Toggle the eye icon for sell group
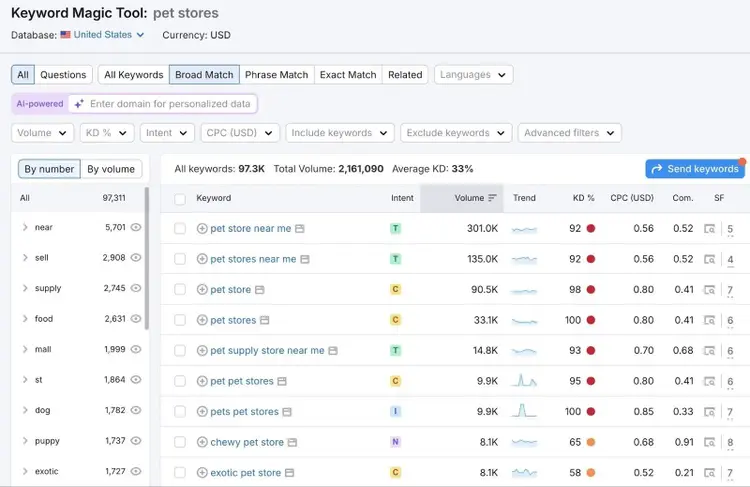This screenshot has width=750, height=487. [x=136, y=257]
